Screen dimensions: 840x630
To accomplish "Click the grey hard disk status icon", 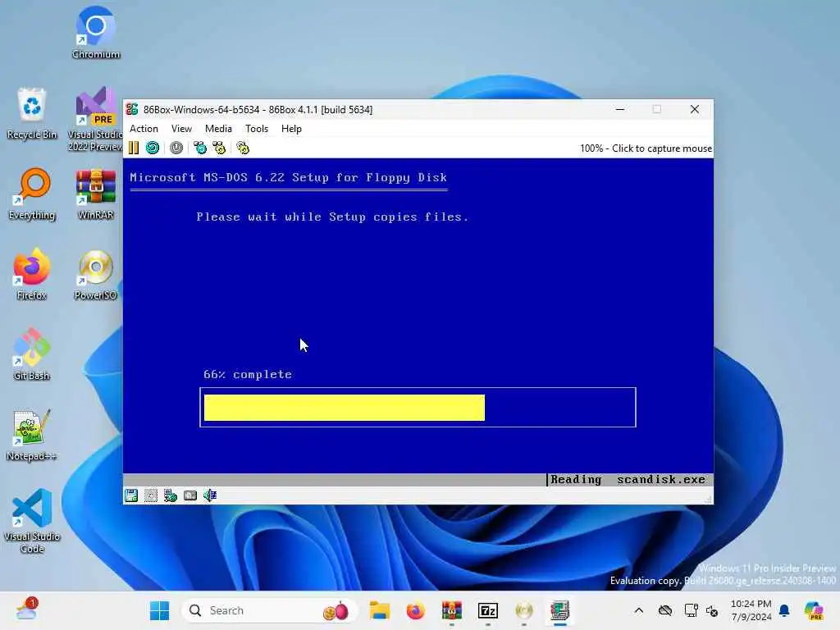I will pos(190,495).
